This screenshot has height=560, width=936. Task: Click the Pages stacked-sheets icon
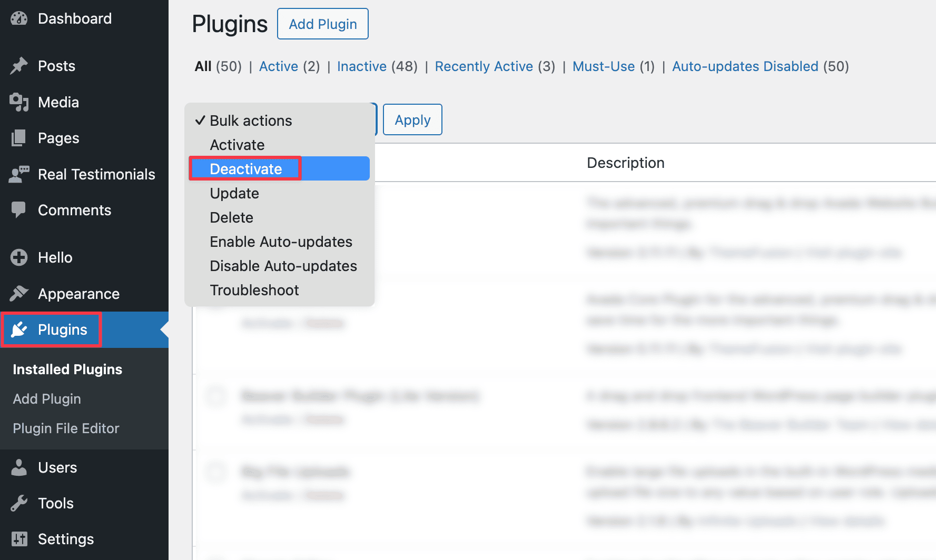(x=19, y=138)
